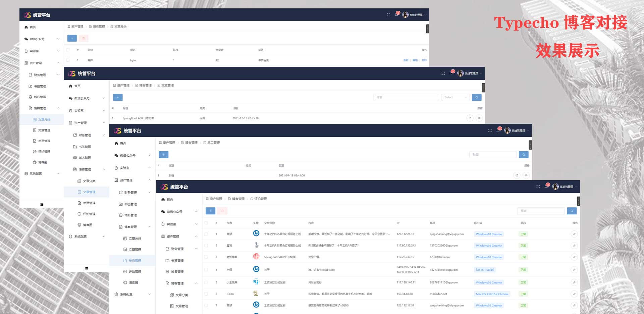Click fullscreen icon in 文章分类 window header

point(388,15)
